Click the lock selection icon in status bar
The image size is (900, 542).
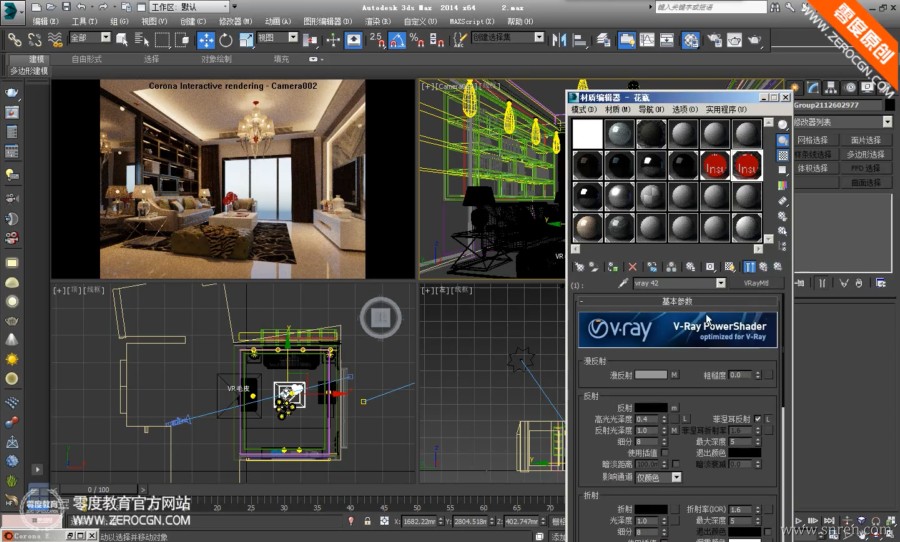click(367, 521)
